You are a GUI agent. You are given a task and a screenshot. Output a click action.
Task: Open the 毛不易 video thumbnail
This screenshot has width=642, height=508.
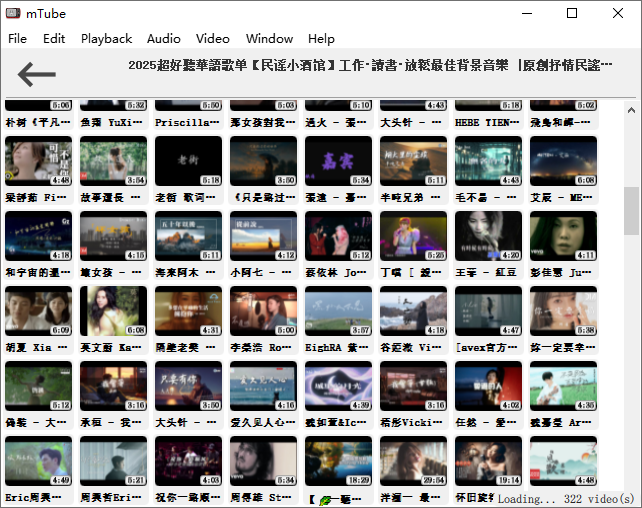tap(488, 161)
